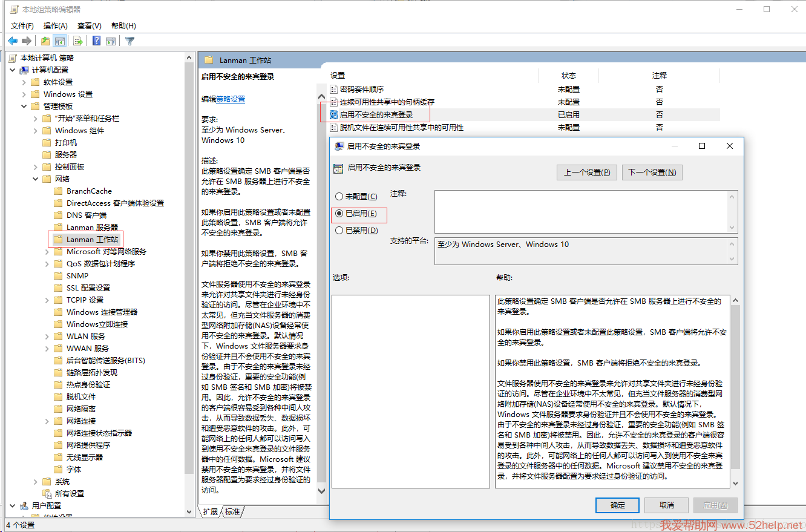Open the 查看(V) menu
The image size is (806, 532).
click(x=90, y=26)
